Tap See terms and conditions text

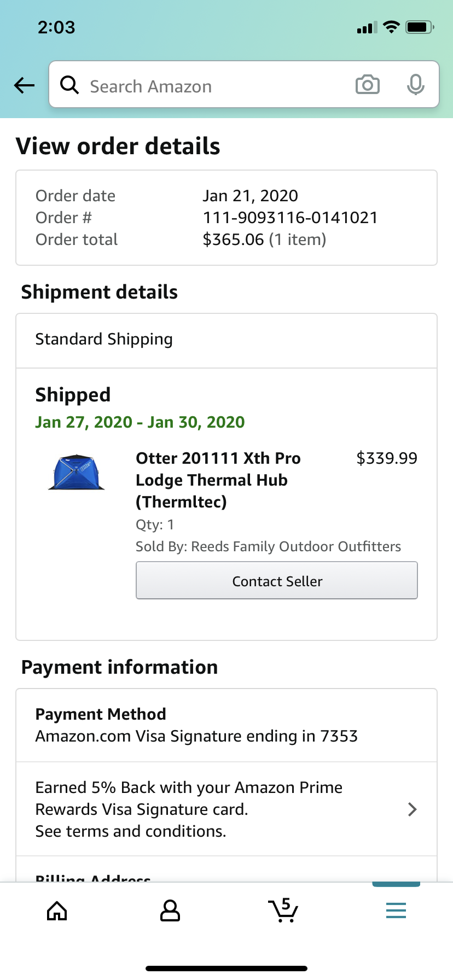point(131,831)
